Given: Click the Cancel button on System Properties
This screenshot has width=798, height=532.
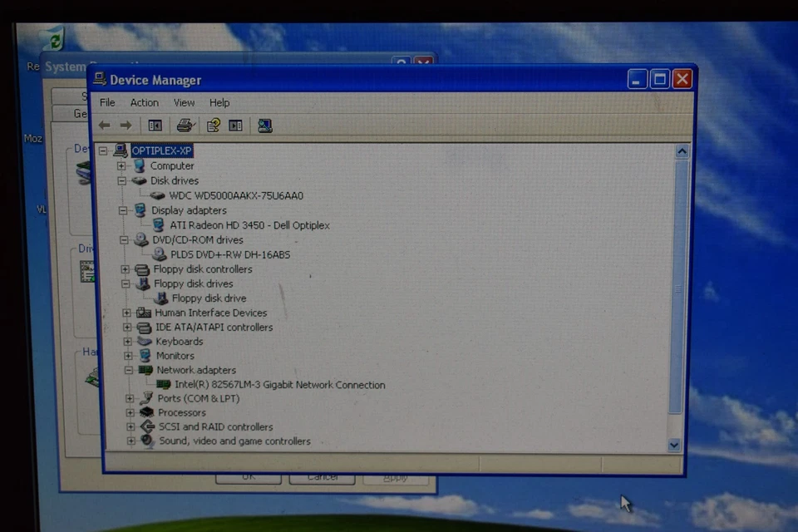Looking at the screenshot, I should [x=322, y=476].
